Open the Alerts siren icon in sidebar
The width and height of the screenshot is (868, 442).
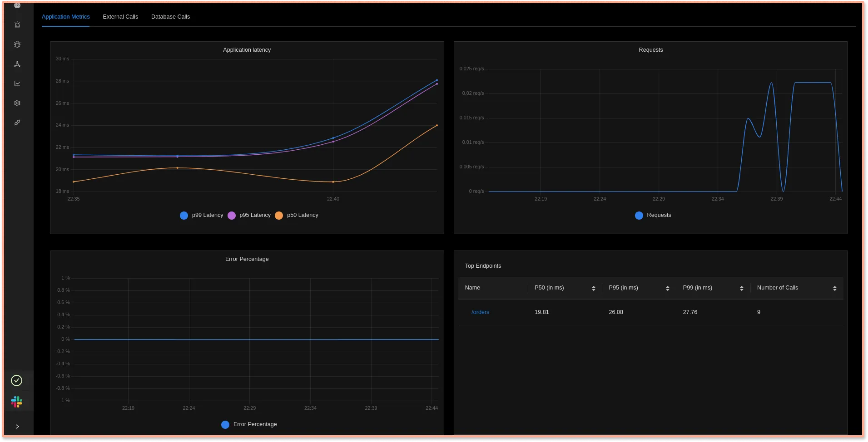point(17,25)
